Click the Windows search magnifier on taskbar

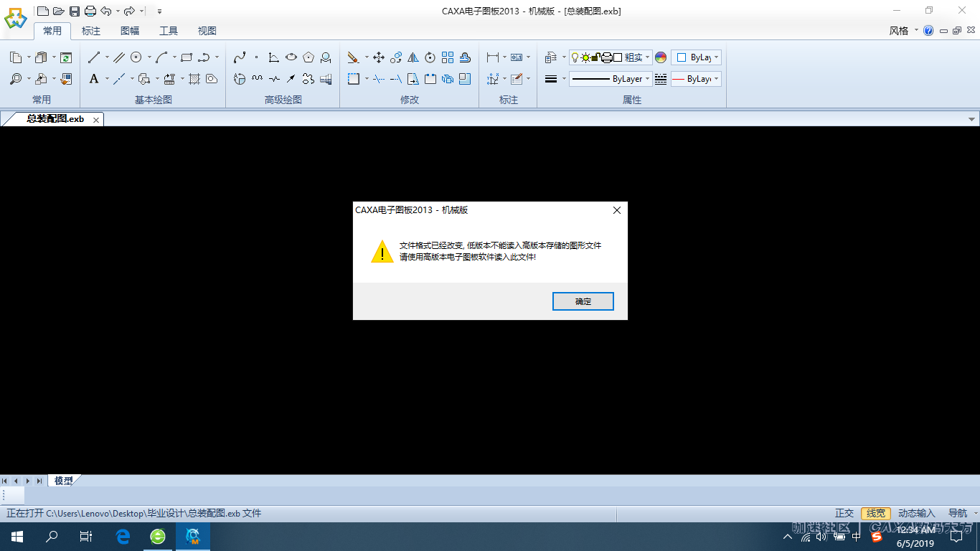(52, 536)
